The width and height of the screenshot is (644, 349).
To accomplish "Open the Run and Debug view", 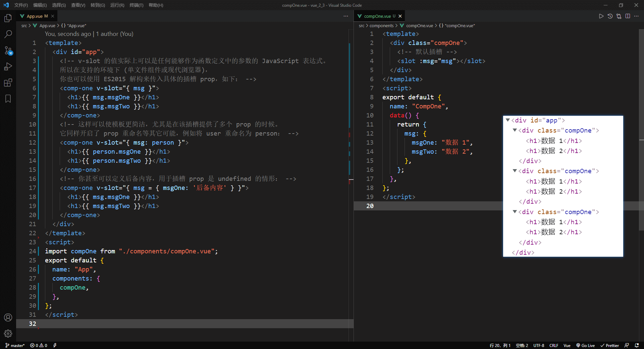I will coord(8,66).
